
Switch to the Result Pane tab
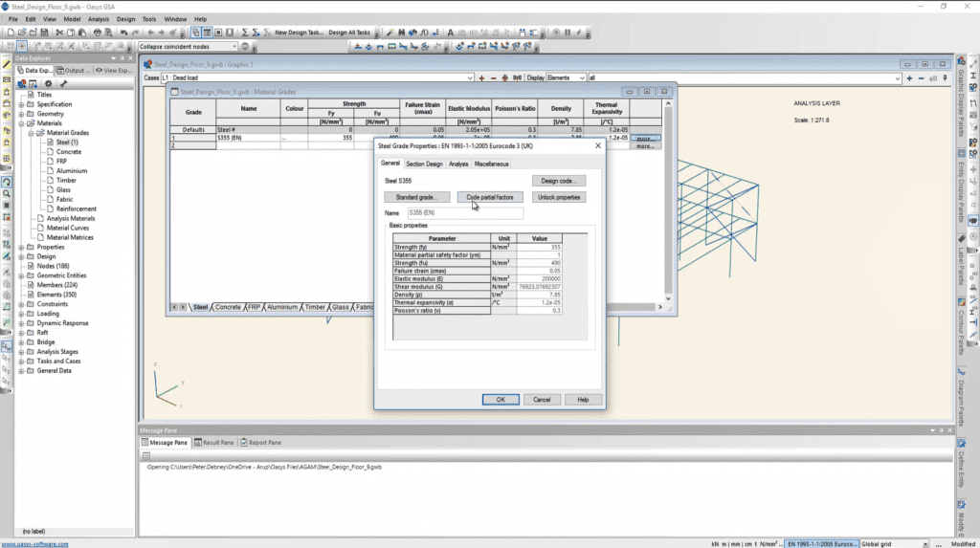tap(213, 443)
